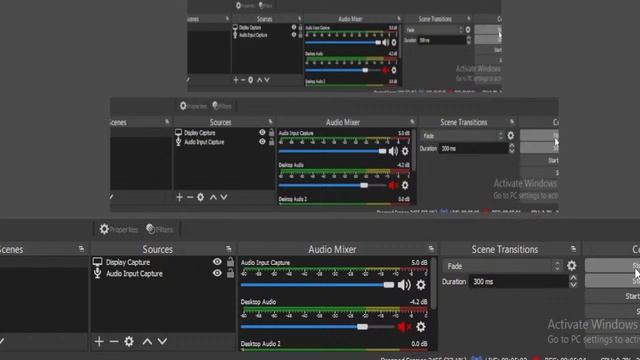Remove source via minus icon in middle copy

190,197
